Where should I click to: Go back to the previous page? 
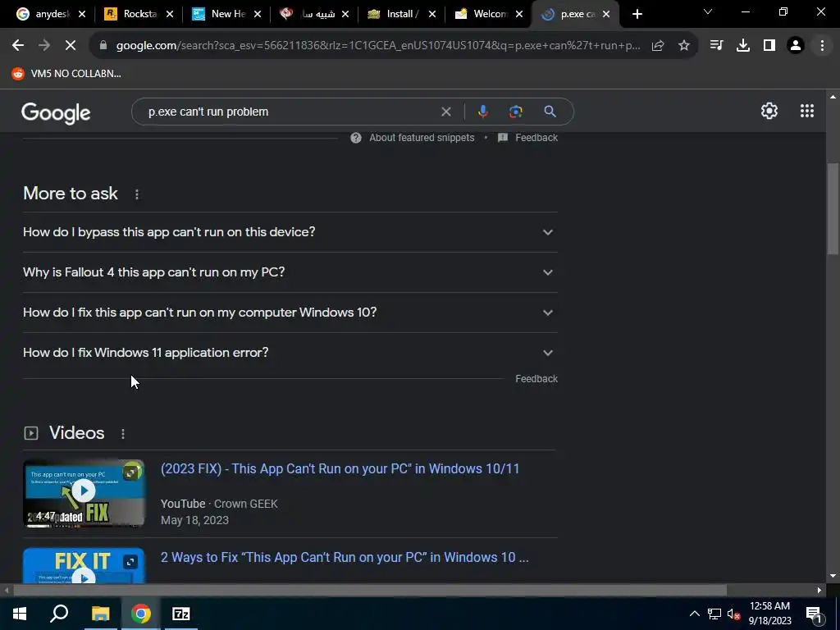coord(18,46)
